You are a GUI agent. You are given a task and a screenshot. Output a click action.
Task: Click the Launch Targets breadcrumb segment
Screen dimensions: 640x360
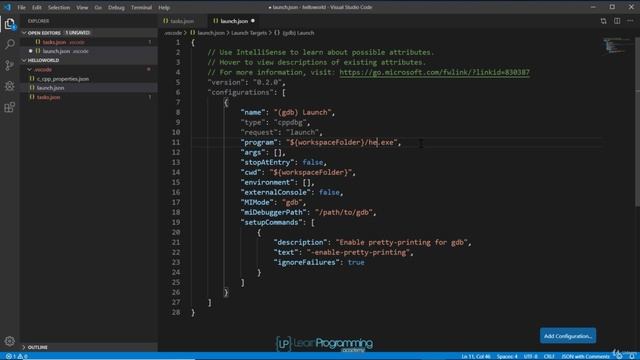click(249, 33)
